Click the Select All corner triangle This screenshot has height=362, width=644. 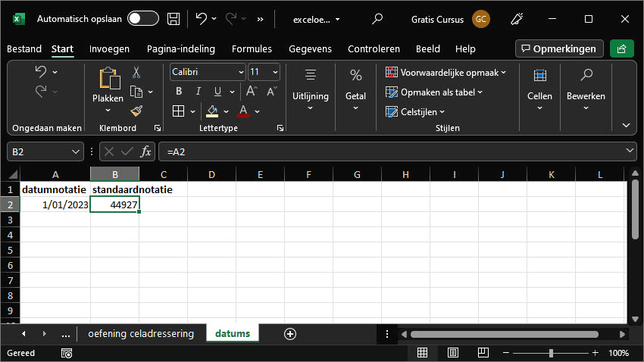click(x=13, y=174)
